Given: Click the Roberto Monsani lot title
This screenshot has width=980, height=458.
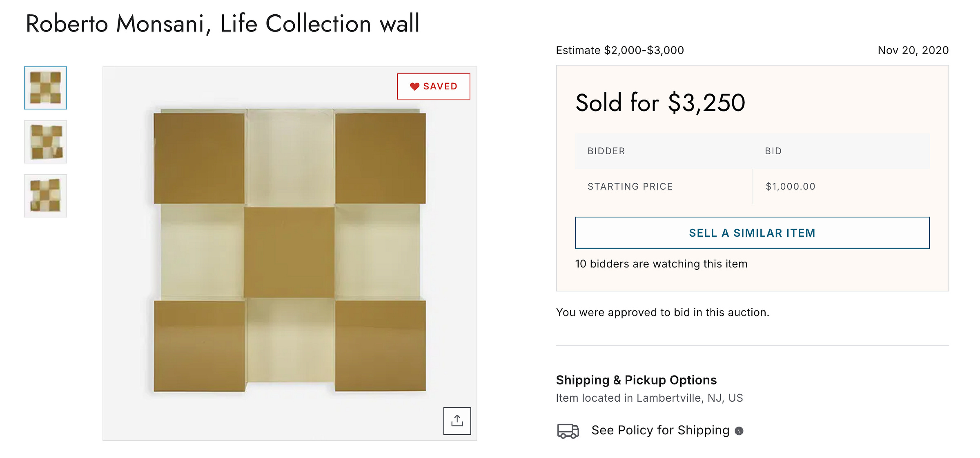Looking at the screenshot, I should coord(223,24).
